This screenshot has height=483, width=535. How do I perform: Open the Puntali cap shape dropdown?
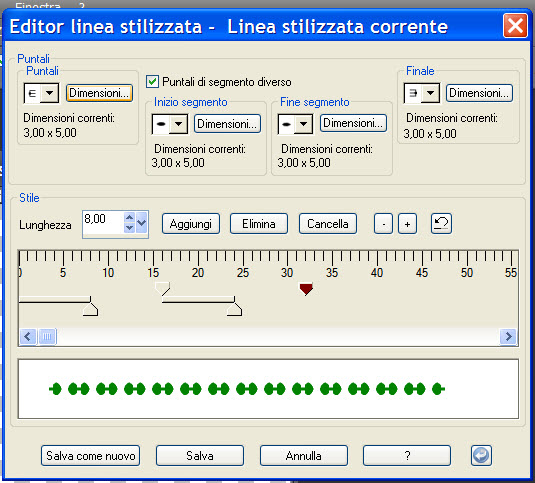click(49, 93)
